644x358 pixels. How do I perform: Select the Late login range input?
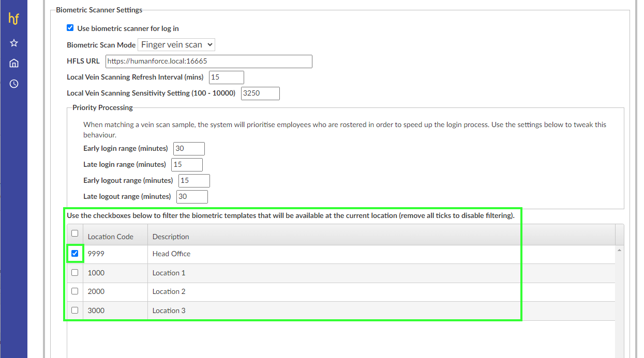coord(187,165)
